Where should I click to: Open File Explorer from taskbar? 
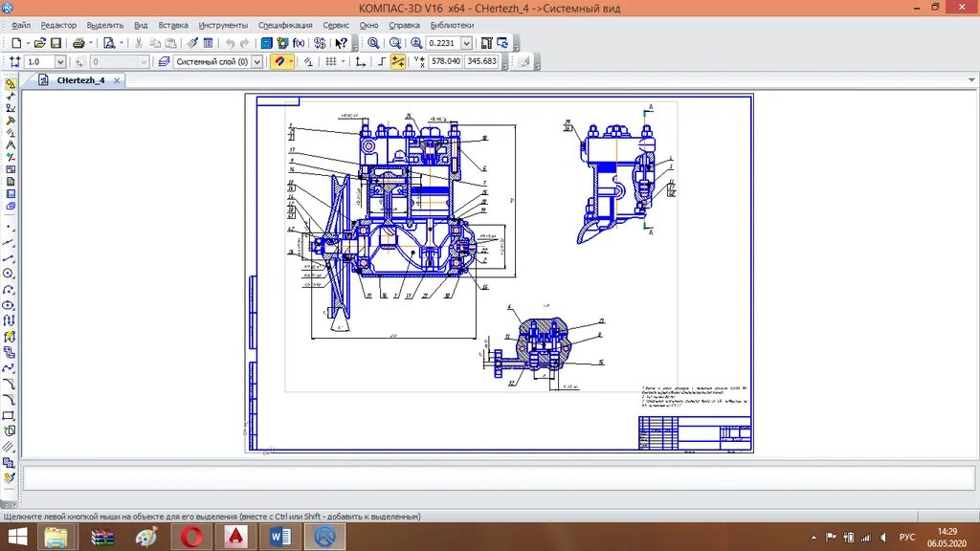56,537
